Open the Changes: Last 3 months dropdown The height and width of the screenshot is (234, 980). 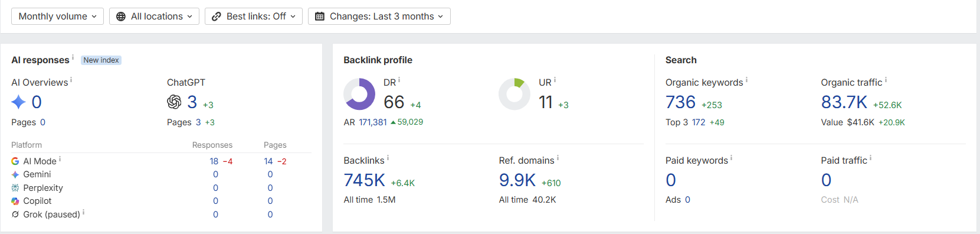[x=379, y=17]
